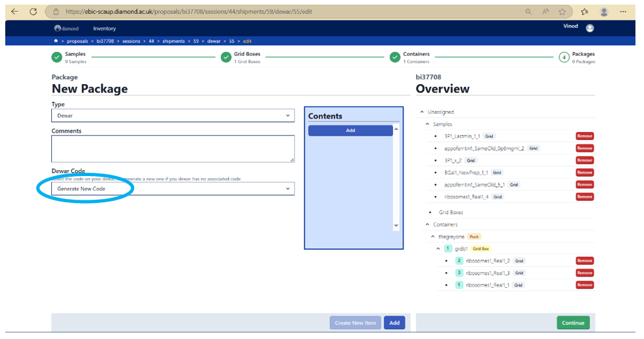This screenshot has height=339, width=644.
Task: Remove ribosomes1_Real1_2 from grid box
Action: click(584, 261)
